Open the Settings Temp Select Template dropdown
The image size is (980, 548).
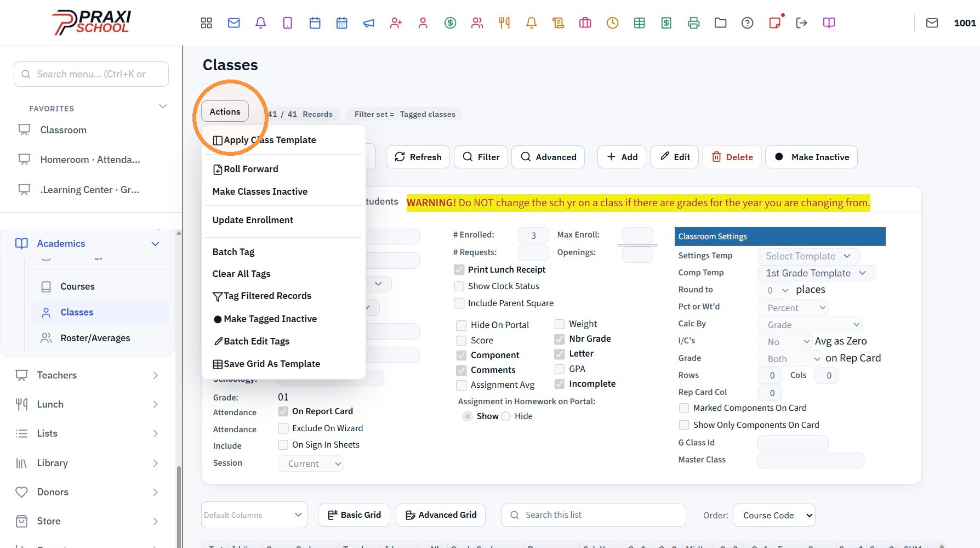tap(808, 256)
